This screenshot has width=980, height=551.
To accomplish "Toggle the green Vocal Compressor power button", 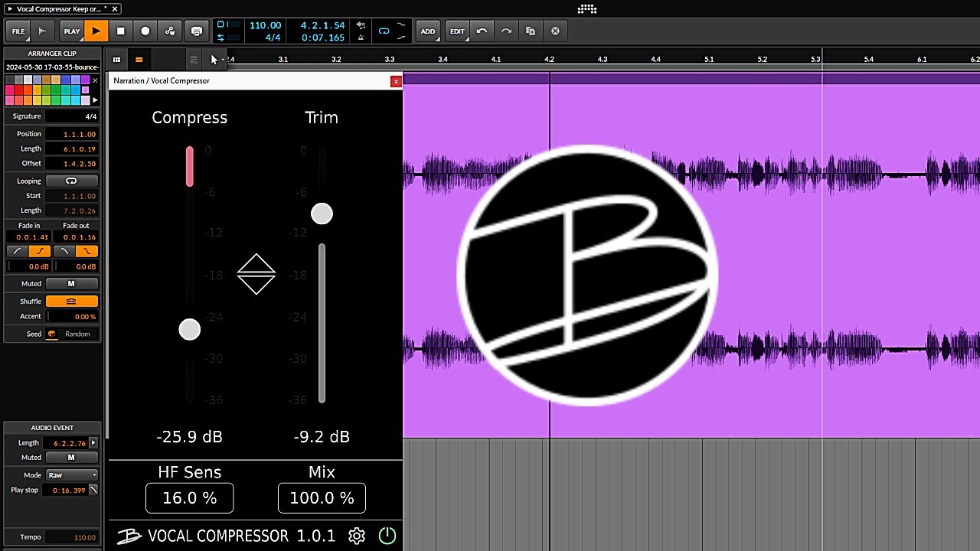I will pos(387,536).
